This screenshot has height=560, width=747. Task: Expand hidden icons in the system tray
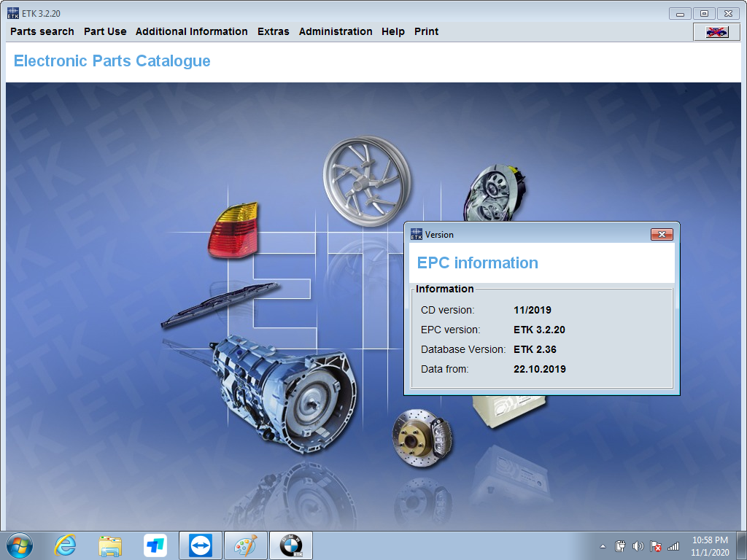coord(602,545)
